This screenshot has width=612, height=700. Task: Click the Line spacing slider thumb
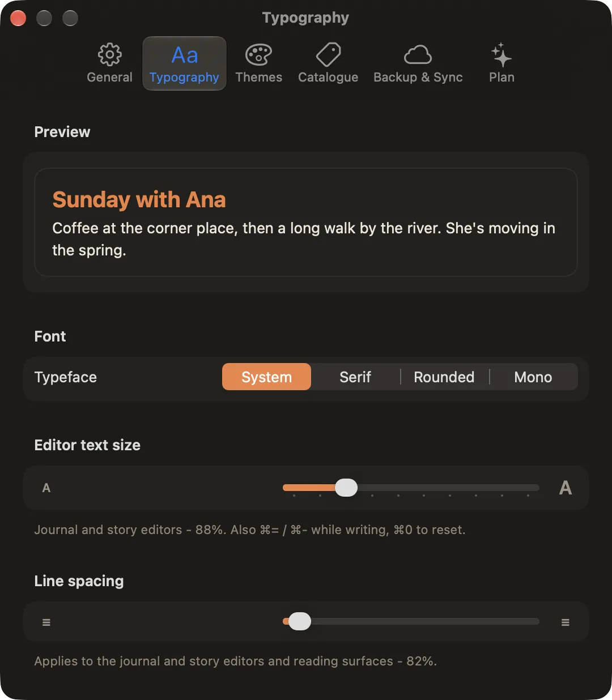(x=300, y=621)
